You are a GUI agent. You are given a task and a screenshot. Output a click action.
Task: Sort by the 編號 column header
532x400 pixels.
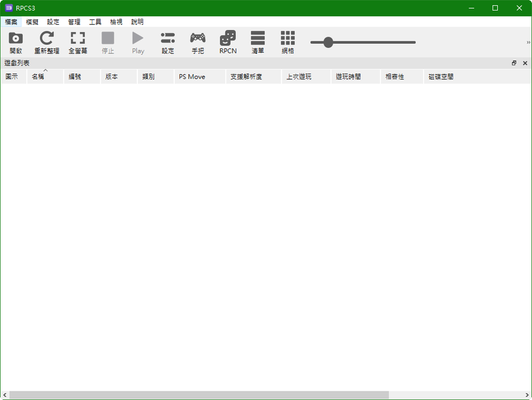82,77
